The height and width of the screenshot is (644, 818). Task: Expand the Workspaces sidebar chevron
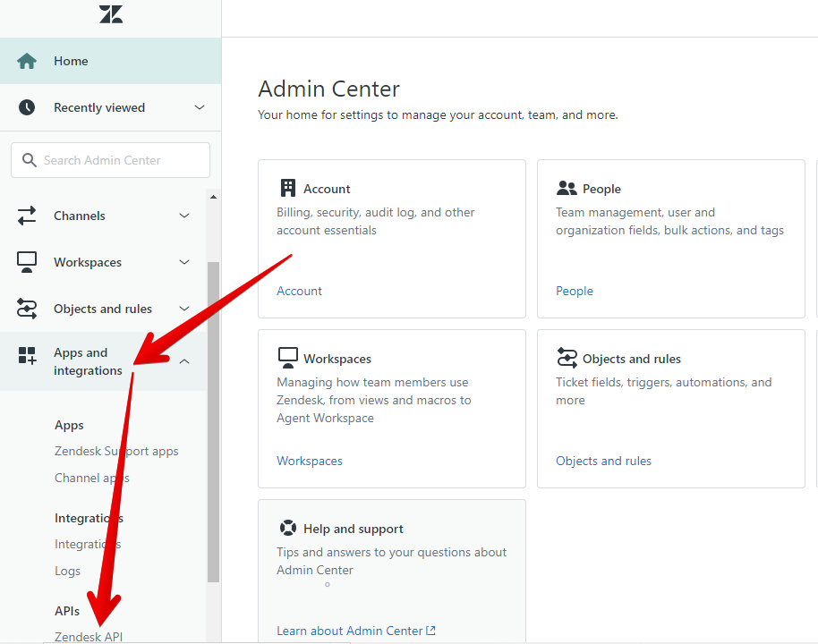184,262
